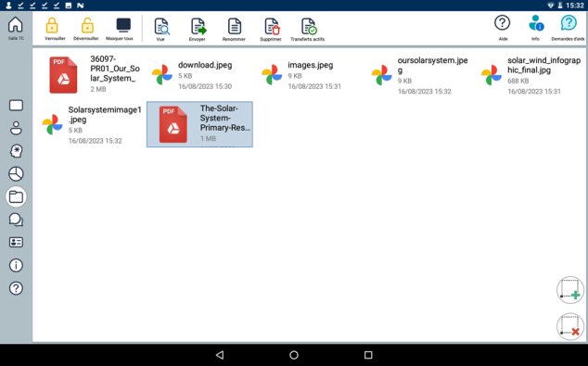Select the download.jpeg file

199,74
